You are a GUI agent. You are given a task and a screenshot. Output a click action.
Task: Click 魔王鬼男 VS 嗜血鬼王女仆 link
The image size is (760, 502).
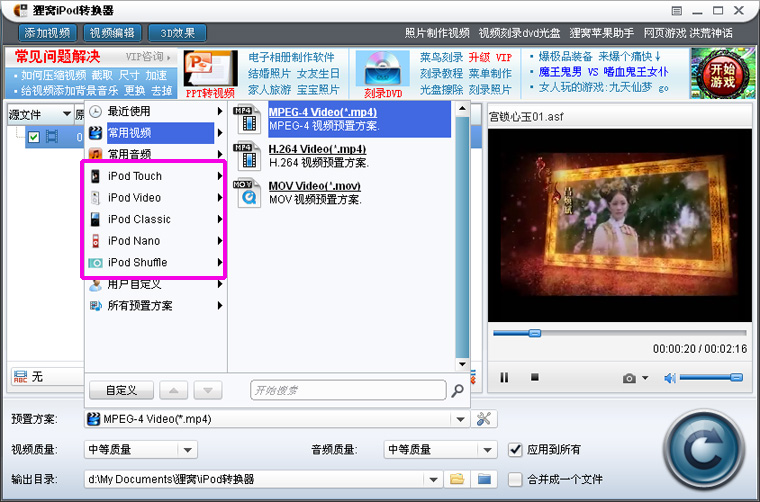603,72
